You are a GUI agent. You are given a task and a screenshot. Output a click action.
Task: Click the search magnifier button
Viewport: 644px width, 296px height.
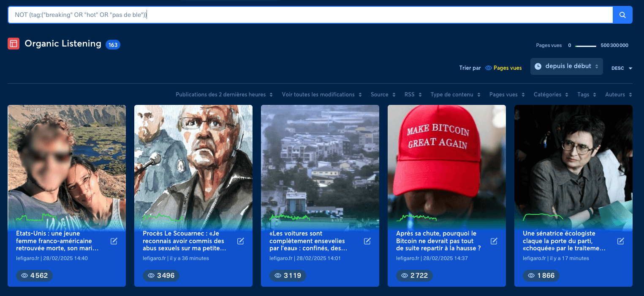[x=622, y=15]
